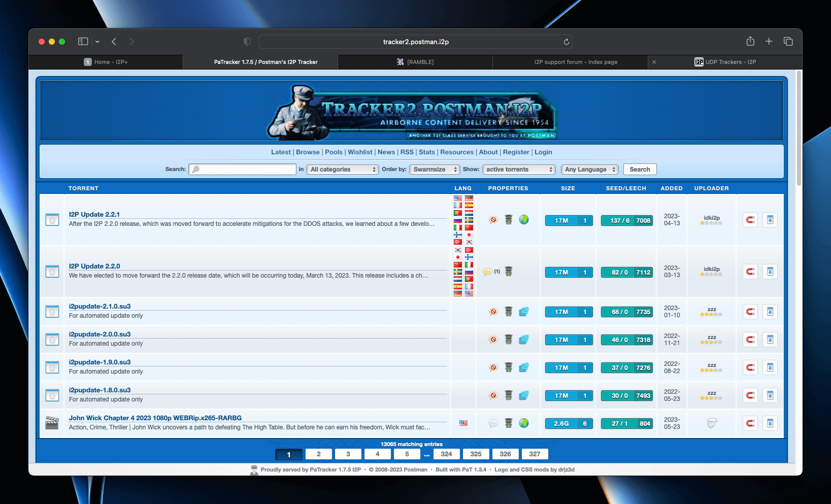The image size is (831, 504).
Task: Click the blue cubes icon for i2pupdate-2.0.0.su3
Action: [x=524, y=340]
